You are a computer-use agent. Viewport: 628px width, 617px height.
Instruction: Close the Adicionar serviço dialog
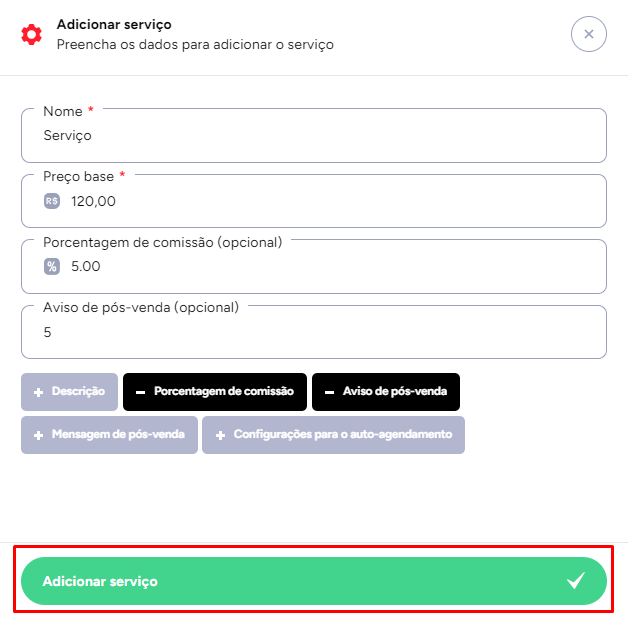coord(588,34)
